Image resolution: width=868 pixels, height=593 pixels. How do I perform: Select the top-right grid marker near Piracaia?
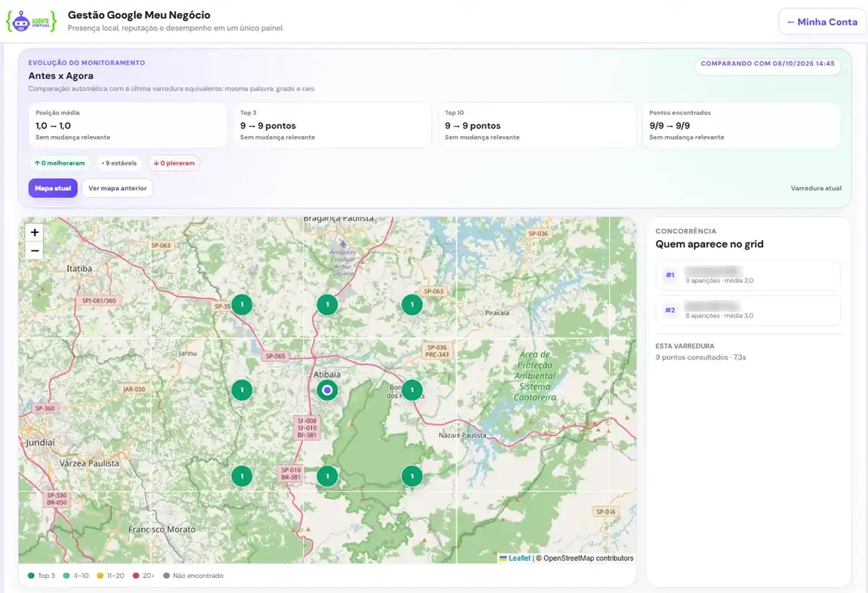412,304
